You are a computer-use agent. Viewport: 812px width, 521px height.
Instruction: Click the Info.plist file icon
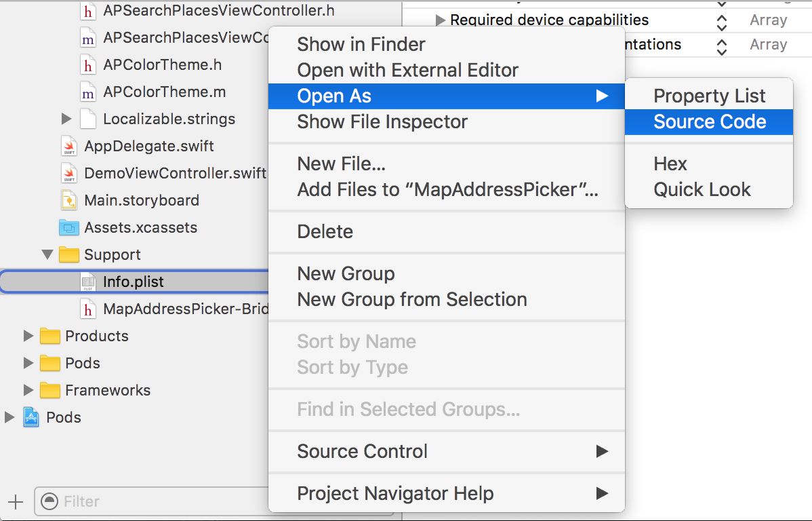tap(87, 282)
